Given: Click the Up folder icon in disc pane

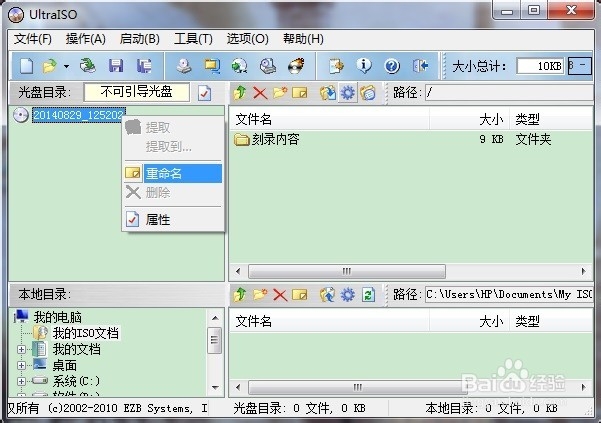Looking at the screenshot, I should [x=240, y=93].
